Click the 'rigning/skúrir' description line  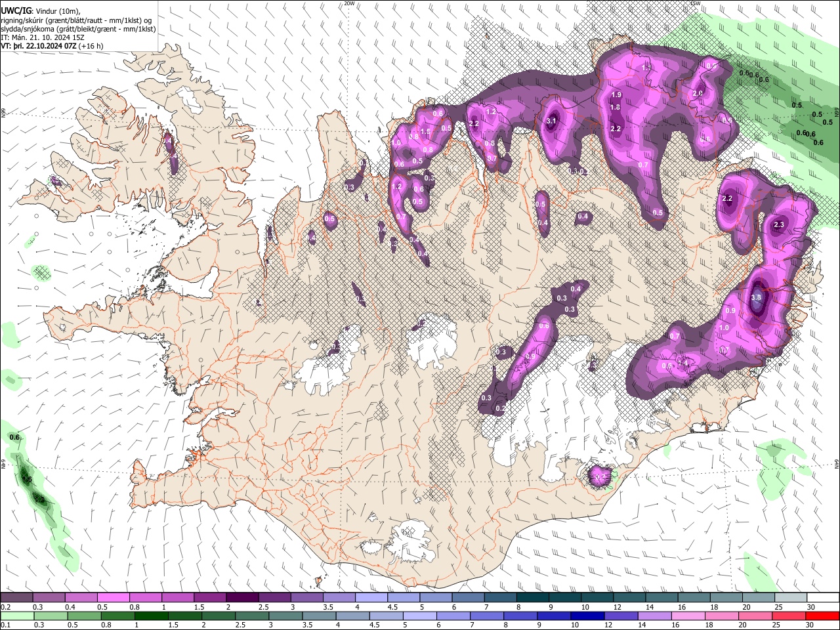[77, 20]
